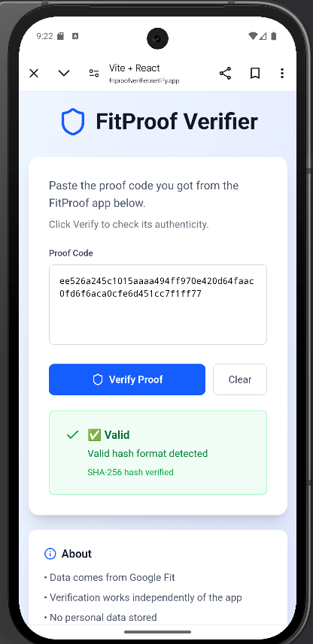This screenshot has width=313, height=644.
Task: Tap the battery icon in status bar
Action: pyautogui.click(x=274, y=36)
